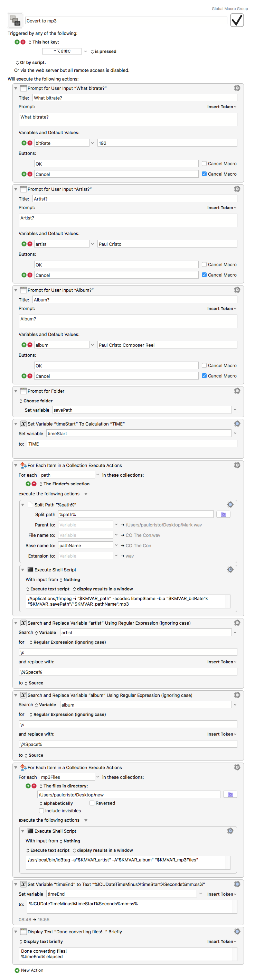
Task: Remove the album variable row
Action: point(30,345)
